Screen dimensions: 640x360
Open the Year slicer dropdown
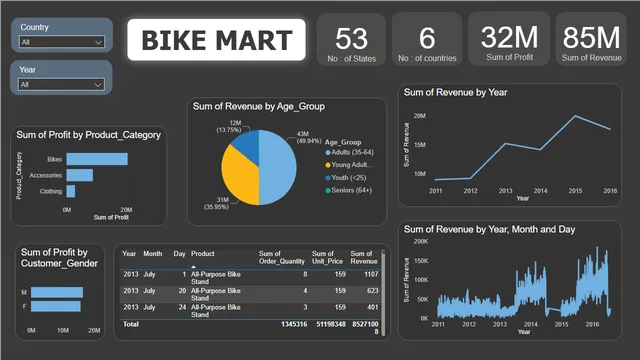click(x=61, y=84)
